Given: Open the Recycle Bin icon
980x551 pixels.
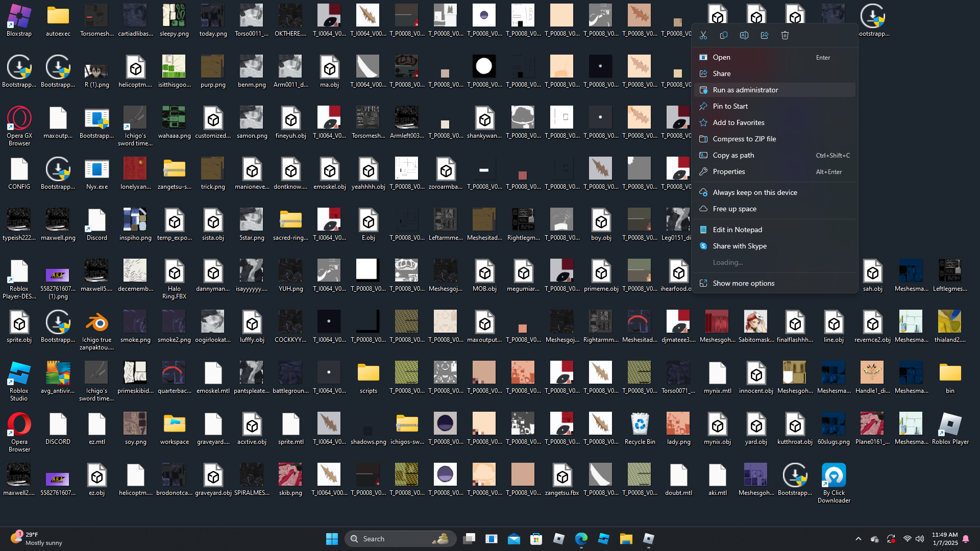Looking at the screenshot, I should tap(640, 425).
